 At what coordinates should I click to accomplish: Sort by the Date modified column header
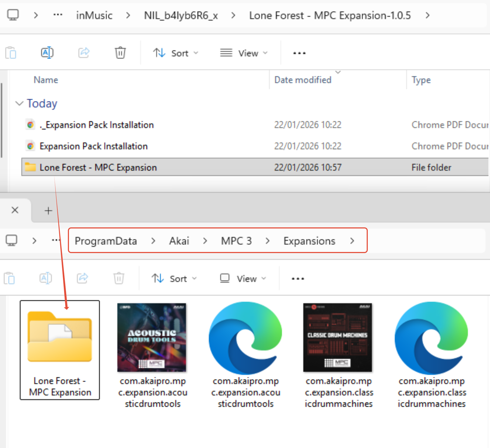coord(303,80)
